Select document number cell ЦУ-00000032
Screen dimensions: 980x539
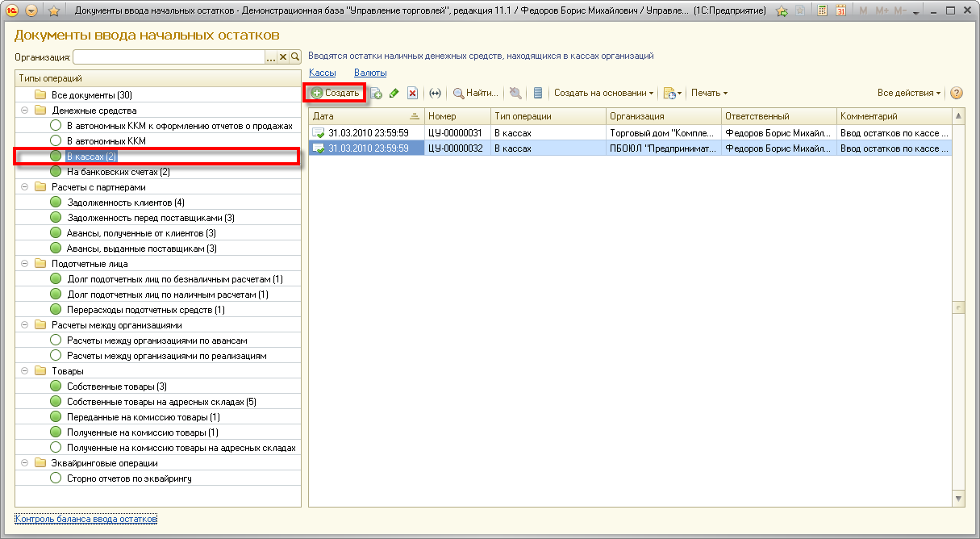pyautogui.click(x=458, y=148)
